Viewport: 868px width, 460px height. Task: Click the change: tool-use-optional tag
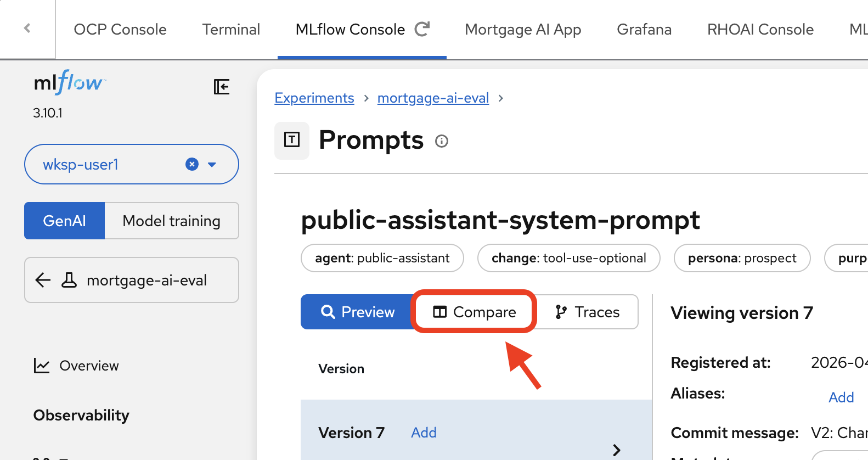tap(568, 258)
